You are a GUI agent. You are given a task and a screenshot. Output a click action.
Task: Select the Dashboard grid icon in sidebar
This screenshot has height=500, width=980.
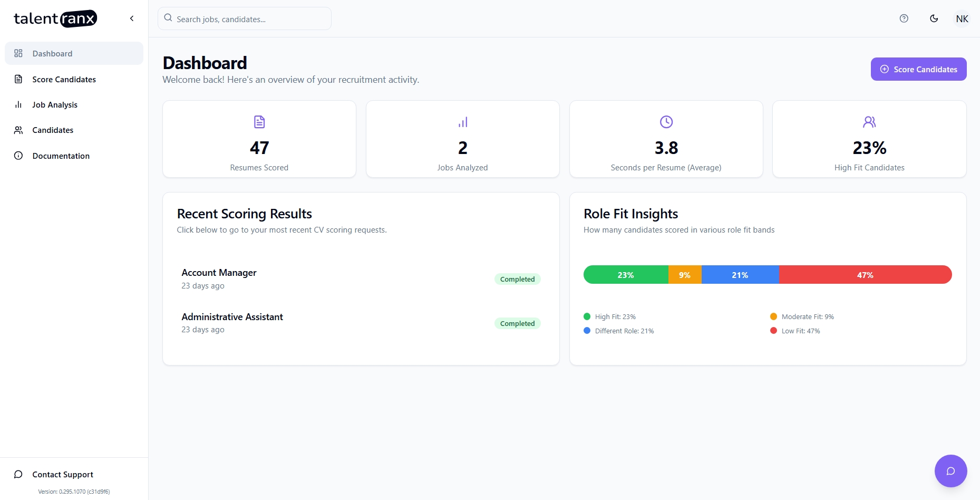click(18, 53)
